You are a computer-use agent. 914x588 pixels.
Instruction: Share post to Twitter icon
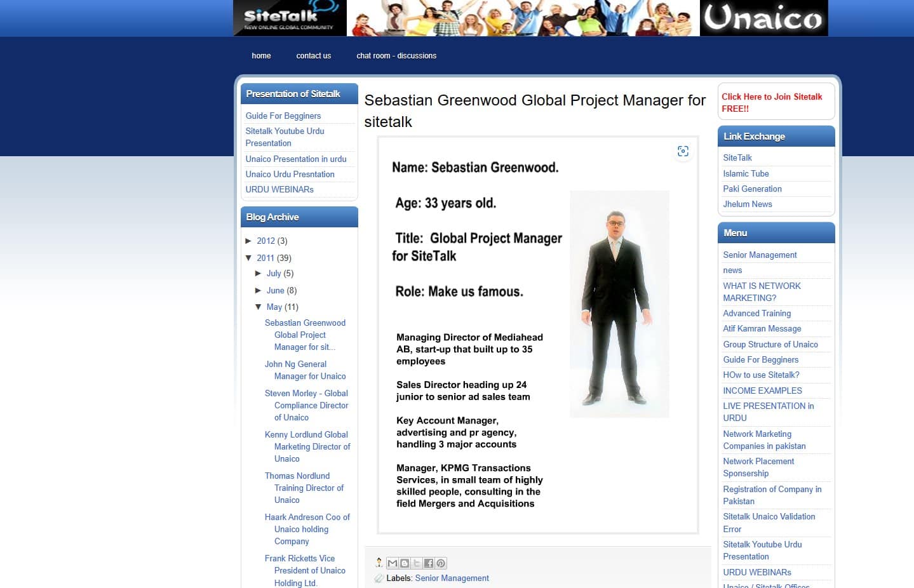click(x=417, y=563)
